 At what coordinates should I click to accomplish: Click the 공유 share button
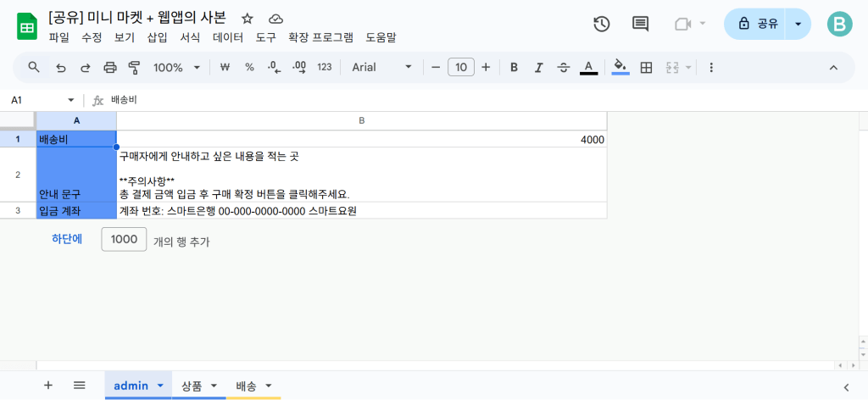[x=758, y=25]
